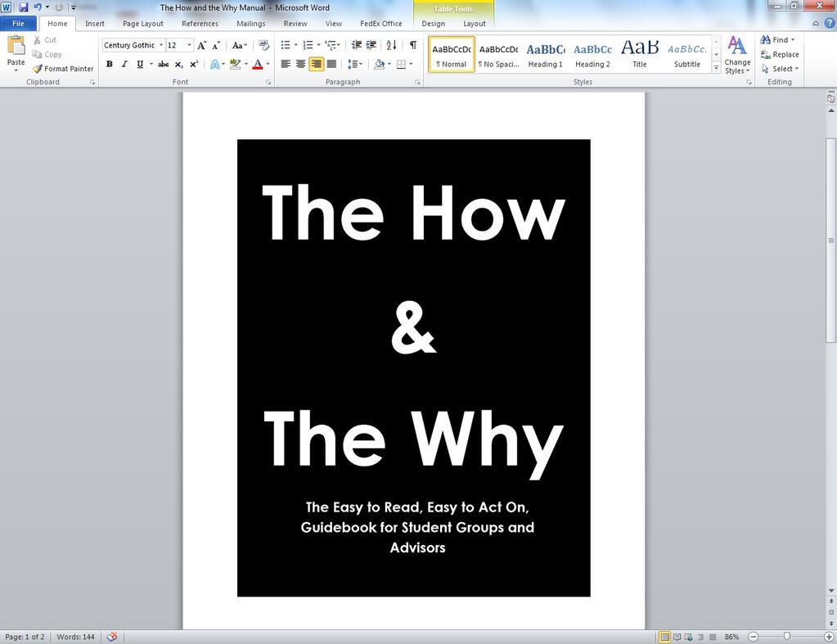Image resolution: width=837 pixels, height=644 pixels.
Task: Switch to the Page Layout tab
Action: tap(143, 24)
